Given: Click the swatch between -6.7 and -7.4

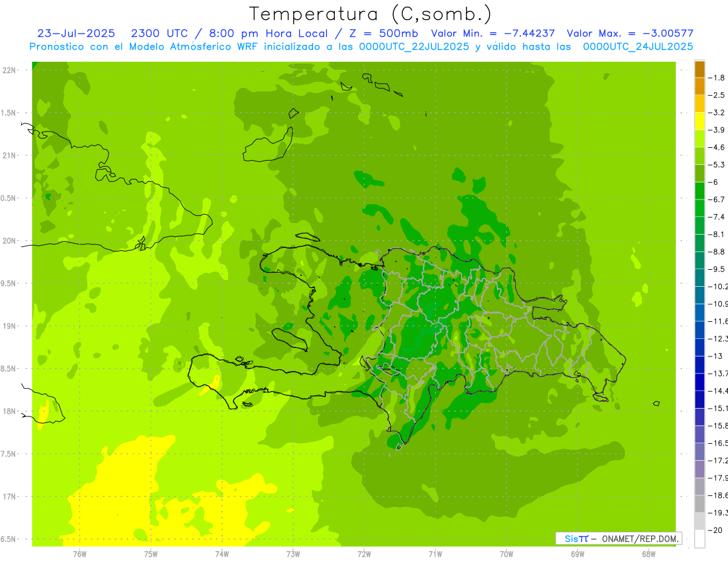Looking at the screenshot, I should pyautogui.click(x=699, y=209).
